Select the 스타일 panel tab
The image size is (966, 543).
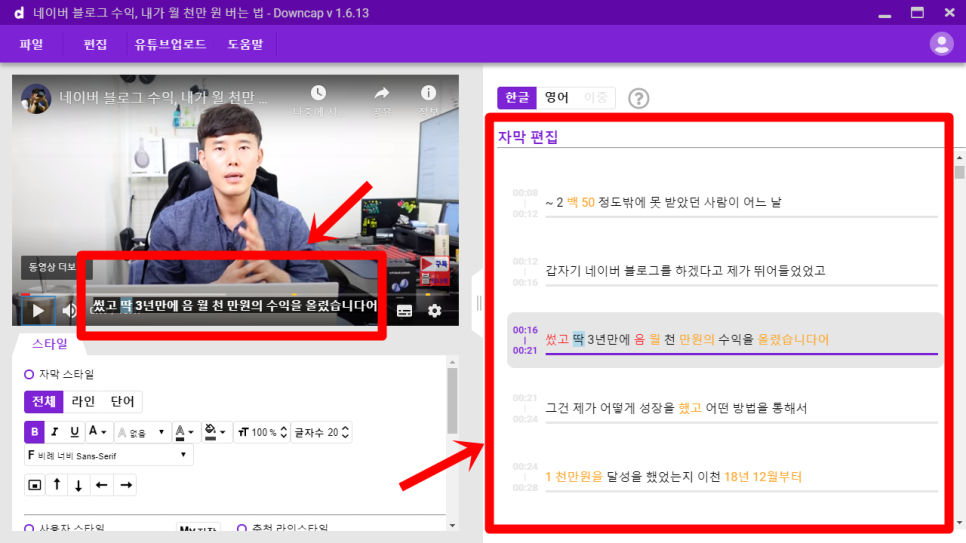click(x=49, y=344)
